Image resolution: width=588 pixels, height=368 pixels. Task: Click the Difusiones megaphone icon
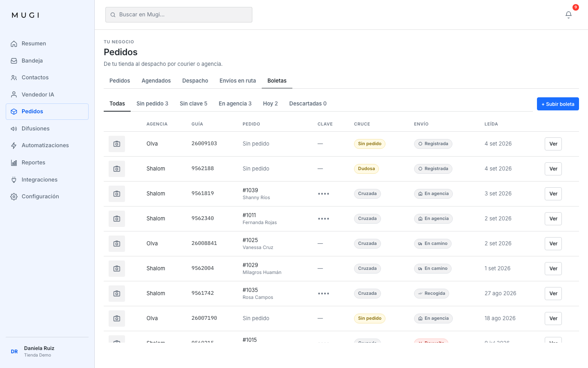click(14, 128)
